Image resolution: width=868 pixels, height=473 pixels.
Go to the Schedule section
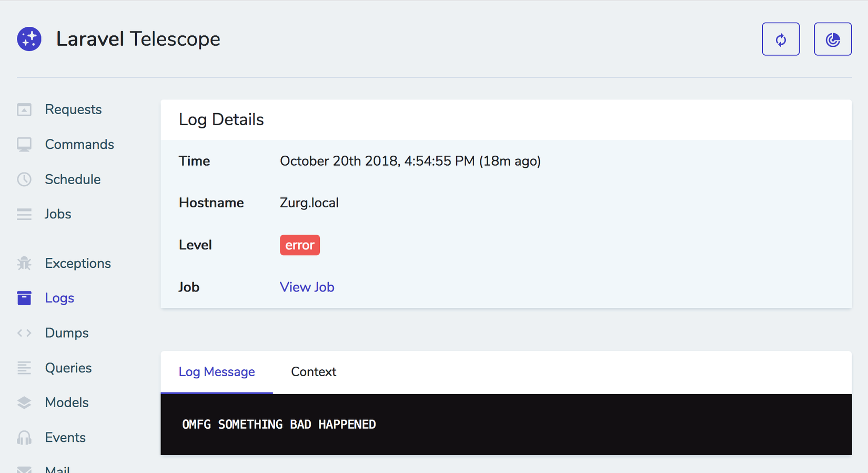(x=73, y=179)
